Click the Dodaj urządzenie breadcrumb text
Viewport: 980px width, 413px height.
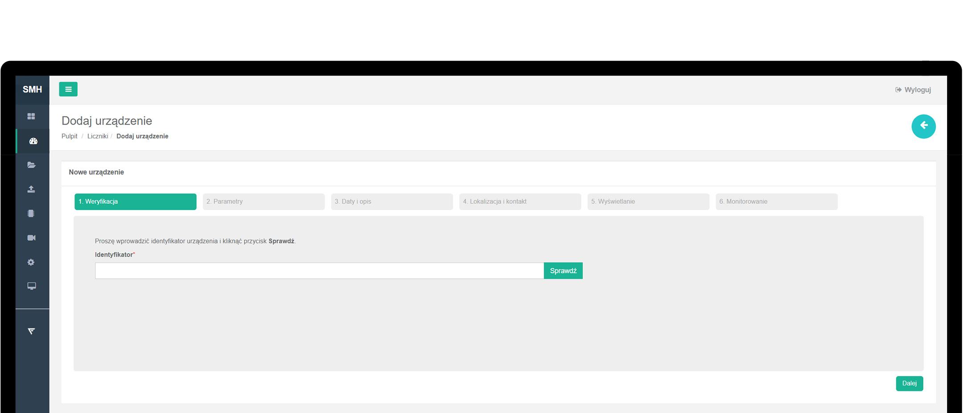coord(143,136)
